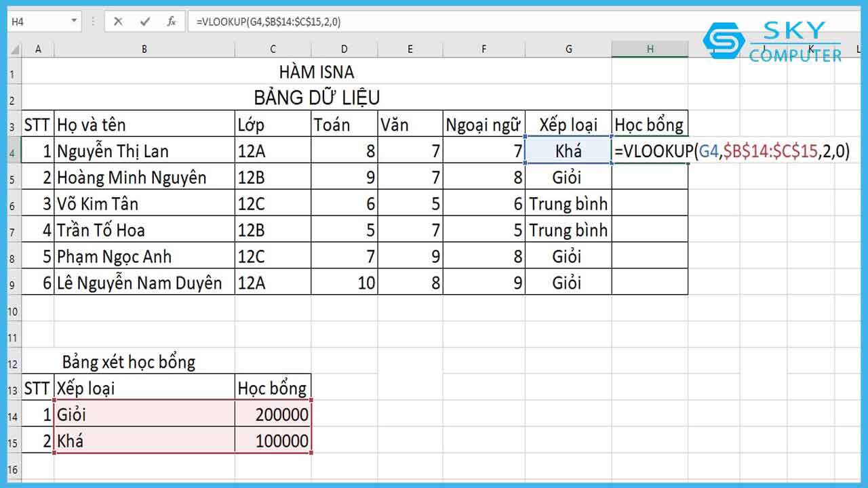Open the Insert Function fx dialog

pyautogui.click(x=172, y=22)
